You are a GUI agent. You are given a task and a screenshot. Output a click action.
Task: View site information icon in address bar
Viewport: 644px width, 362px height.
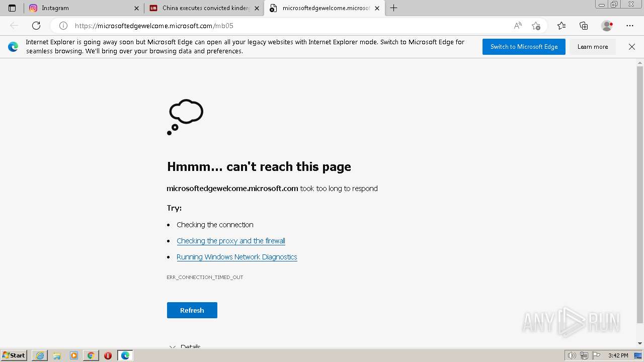pyautogui.click(x=63, y=26)
